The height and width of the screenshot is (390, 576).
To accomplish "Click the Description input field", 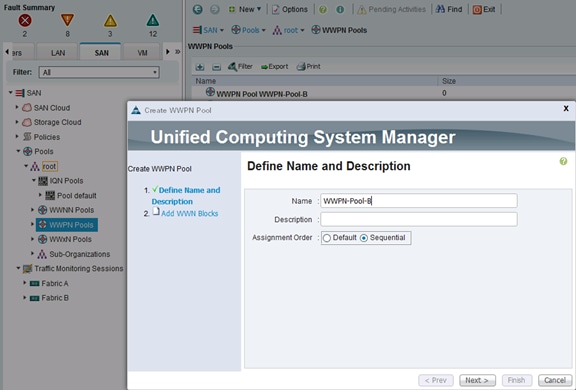I will pos(419,219).
